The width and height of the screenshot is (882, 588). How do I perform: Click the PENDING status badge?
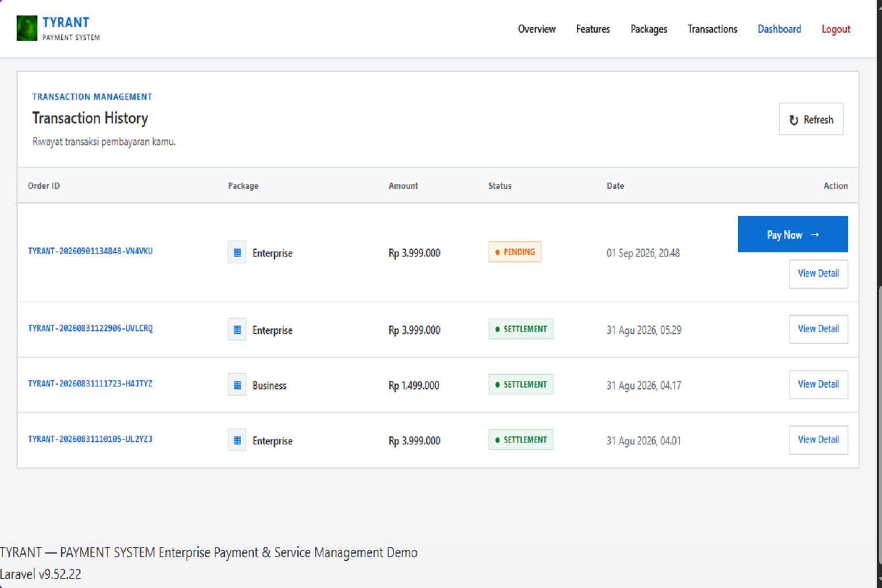(x=514, y=252)
